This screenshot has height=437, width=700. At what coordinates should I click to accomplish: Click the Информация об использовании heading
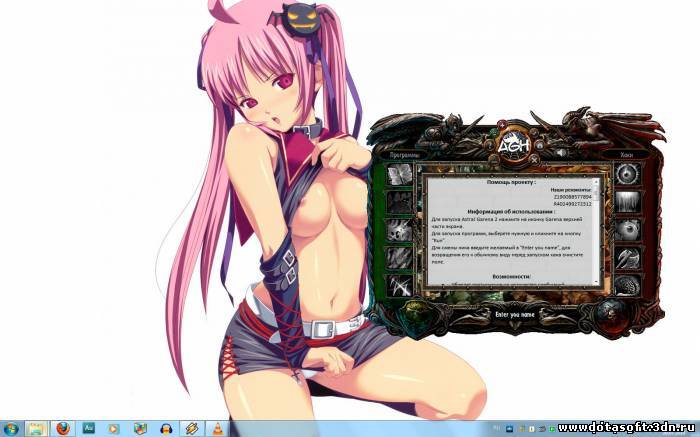pyautogui.click(x=511, y=212)
